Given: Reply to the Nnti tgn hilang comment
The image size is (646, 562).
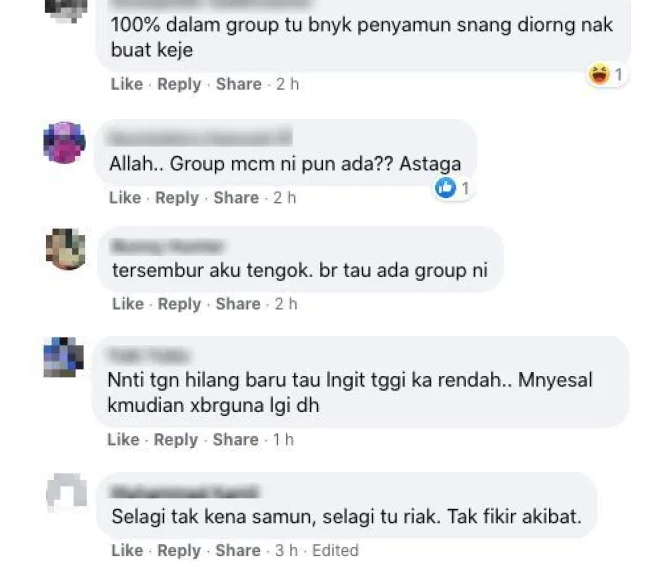Looking at the screenshot, I should [x=176, y=440].
